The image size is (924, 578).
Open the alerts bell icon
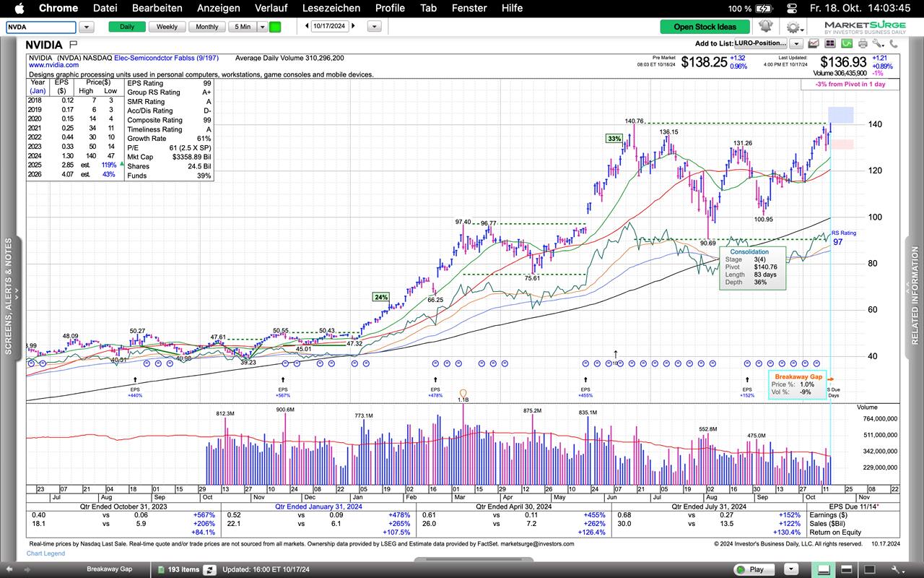point(765,27)
